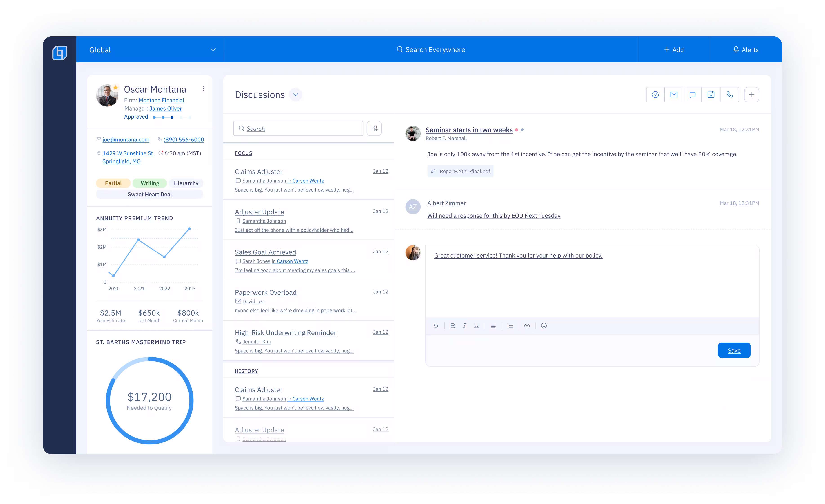This screenshot has height=504, width=825.
Task: Open the calendar icon in Discussions toolbar
Action: [711, 95]
